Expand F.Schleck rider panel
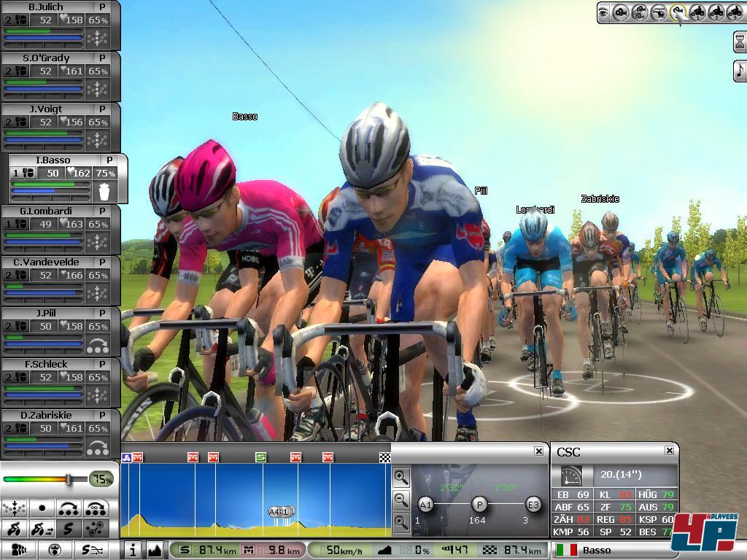747x560 pixels. tap(102, 364)
